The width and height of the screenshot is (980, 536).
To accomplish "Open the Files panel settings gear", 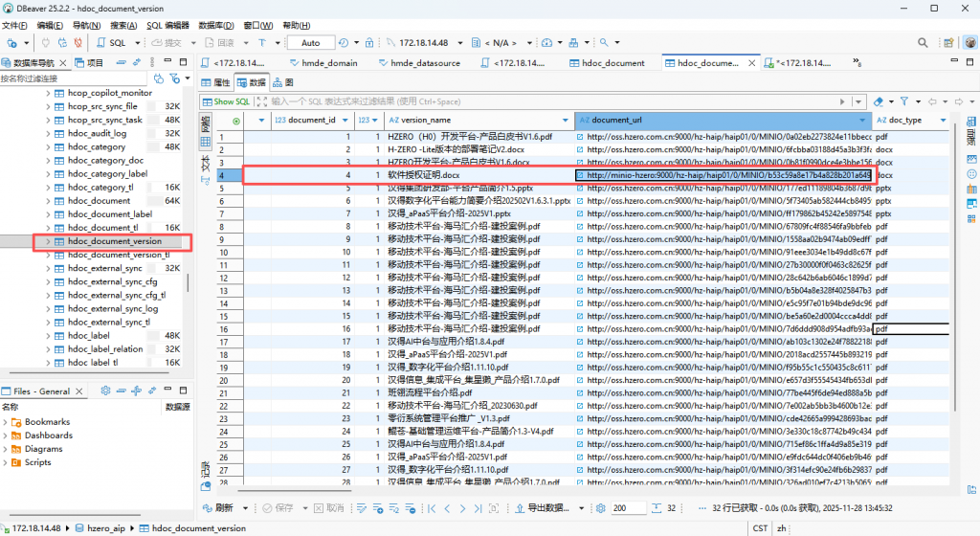I will (106, 391).
